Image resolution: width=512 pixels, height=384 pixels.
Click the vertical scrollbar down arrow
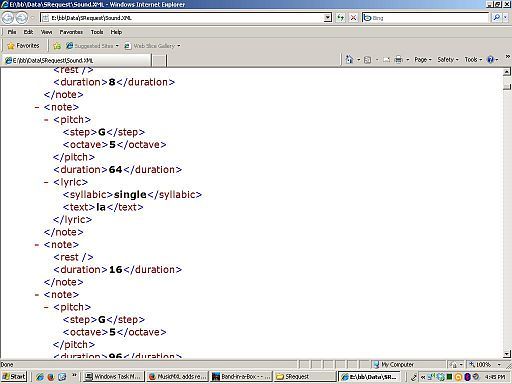tap(507, 354)
